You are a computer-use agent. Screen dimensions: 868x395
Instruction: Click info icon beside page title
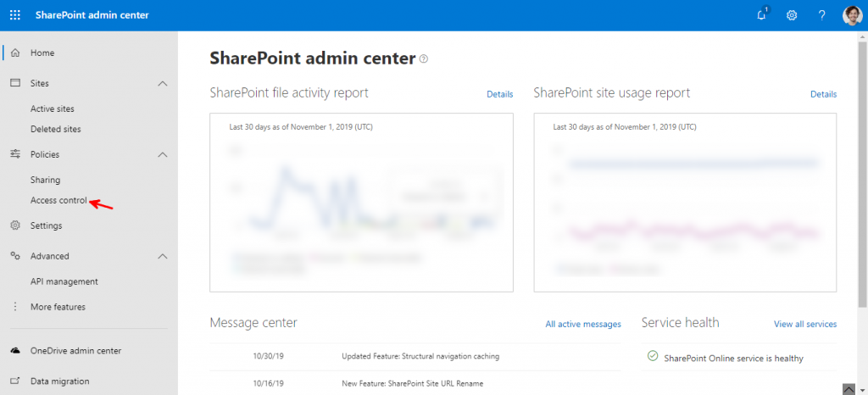pyautogui.click(x=424, y=58)
